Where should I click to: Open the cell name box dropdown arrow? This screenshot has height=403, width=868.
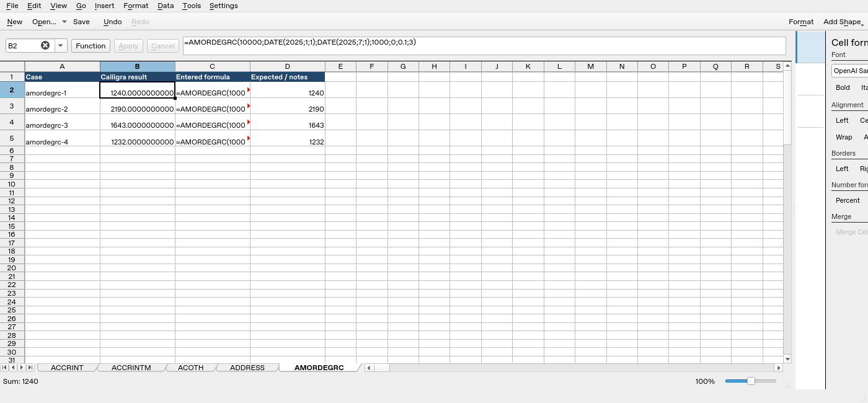click(x=61, y=45)
